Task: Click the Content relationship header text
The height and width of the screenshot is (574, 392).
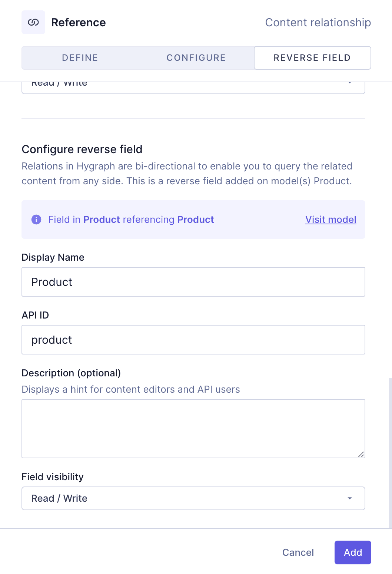Action: (318, 23)
